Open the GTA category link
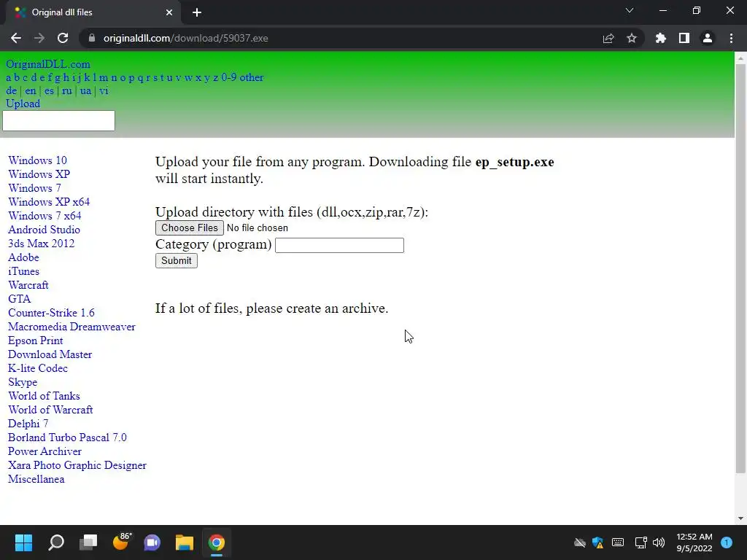This screenshot has height=560, width=747. (x=19, y=298)
